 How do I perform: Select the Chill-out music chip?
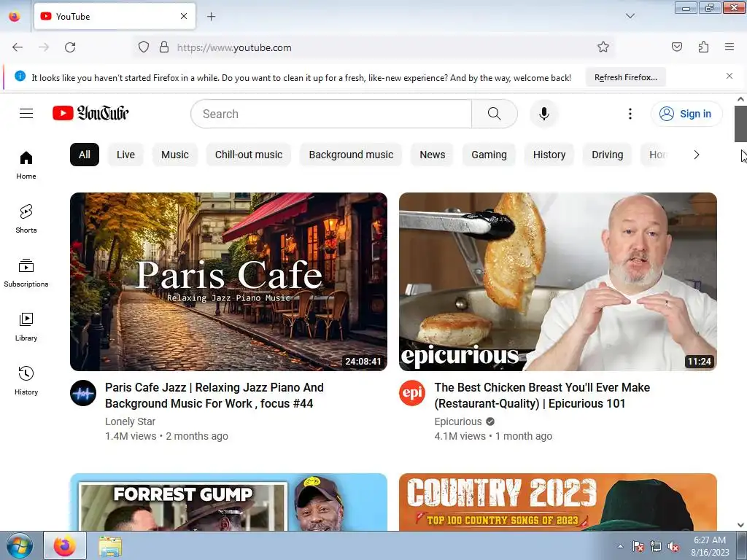point(249,155)
